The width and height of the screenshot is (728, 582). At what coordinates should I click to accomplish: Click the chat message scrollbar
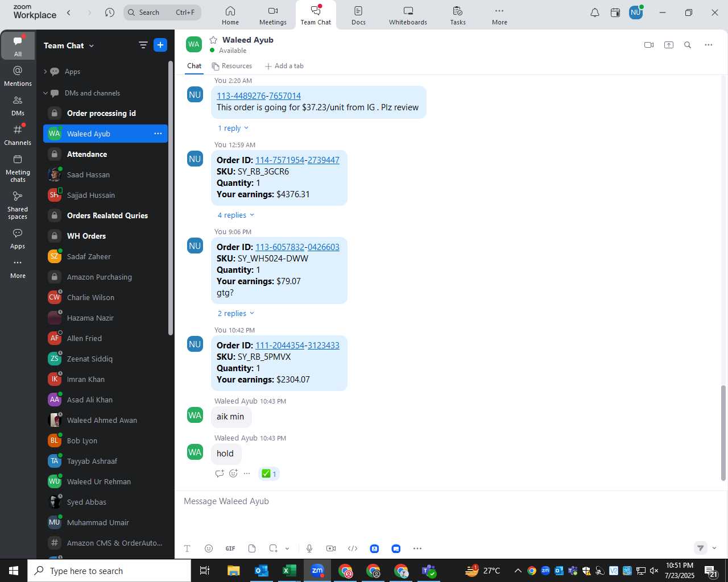click(723, 433)
